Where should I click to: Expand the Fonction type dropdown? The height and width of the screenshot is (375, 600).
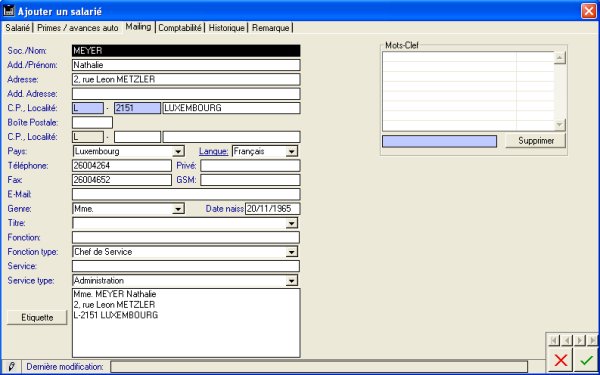292,252
